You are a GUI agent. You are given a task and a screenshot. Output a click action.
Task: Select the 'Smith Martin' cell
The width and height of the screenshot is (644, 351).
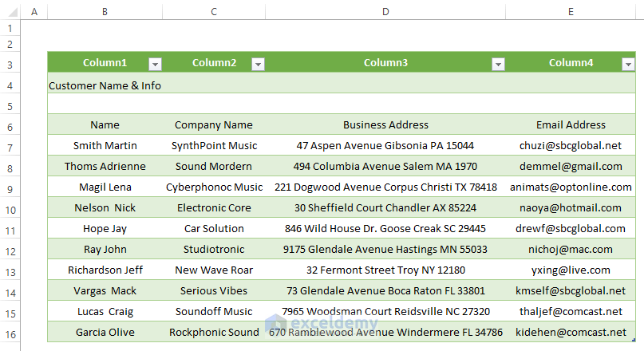(x=105, y=145)
